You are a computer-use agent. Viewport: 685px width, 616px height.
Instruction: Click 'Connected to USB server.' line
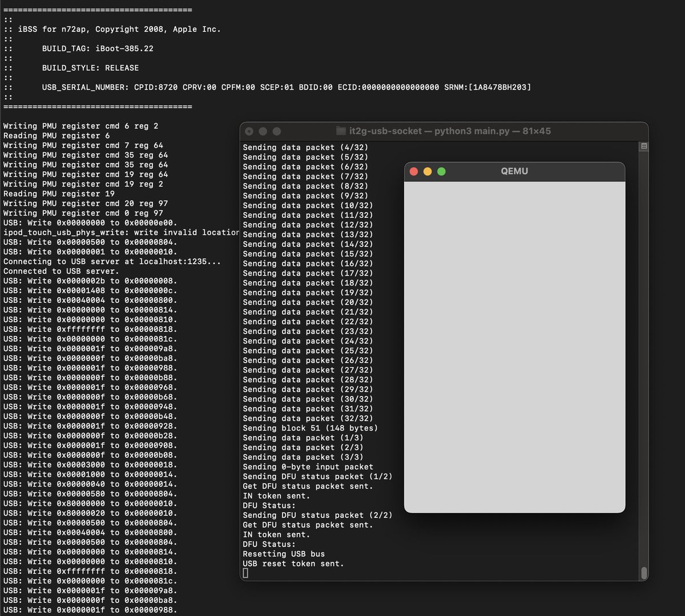click(61, 271)
